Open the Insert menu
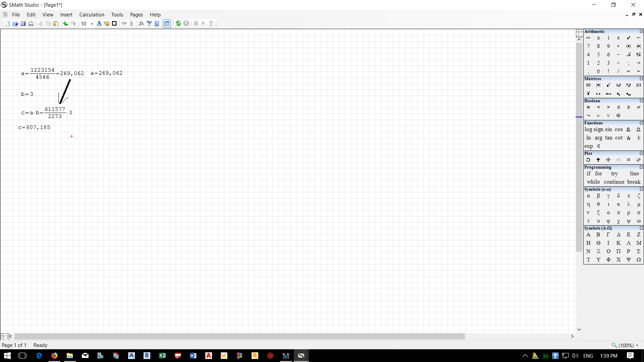 66,15
